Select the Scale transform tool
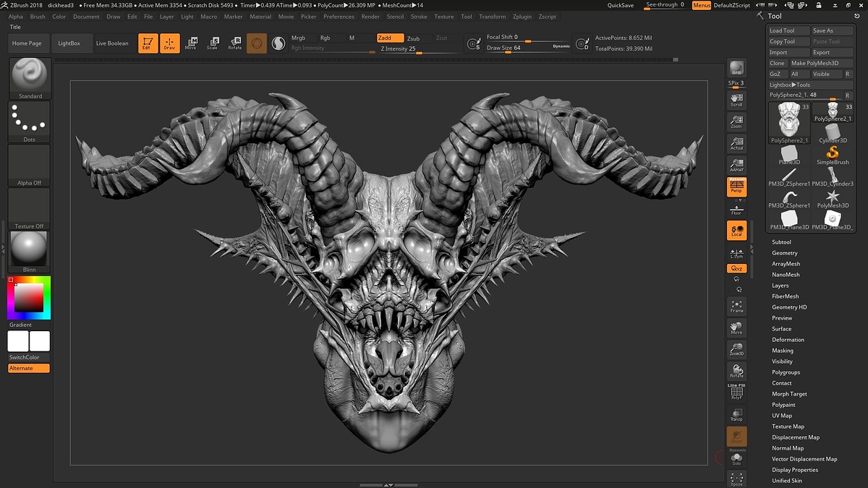This screenshot has width=868, height=488. [x=212, y=43]
